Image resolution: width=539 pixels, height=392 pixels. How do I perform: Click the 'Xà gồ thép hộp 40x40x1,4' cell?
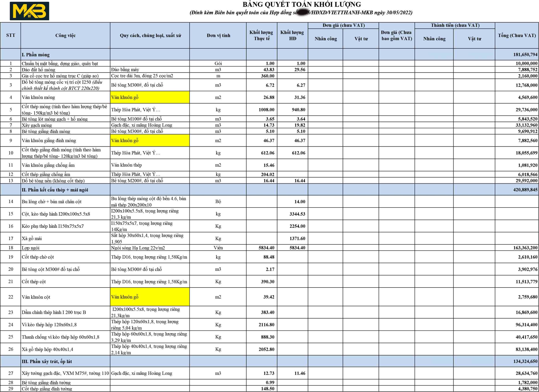48,349
